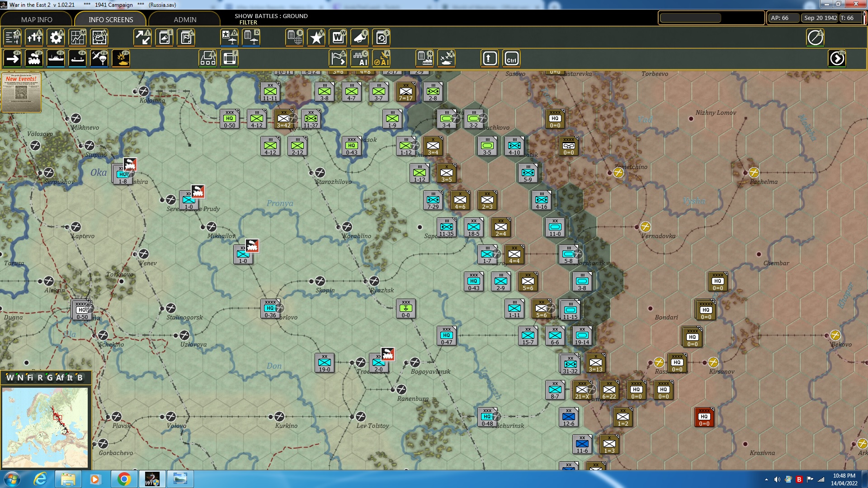Select rail movement mode (F2) train icon
Viewport: 868px width, 488px height.
pos(34,58)
